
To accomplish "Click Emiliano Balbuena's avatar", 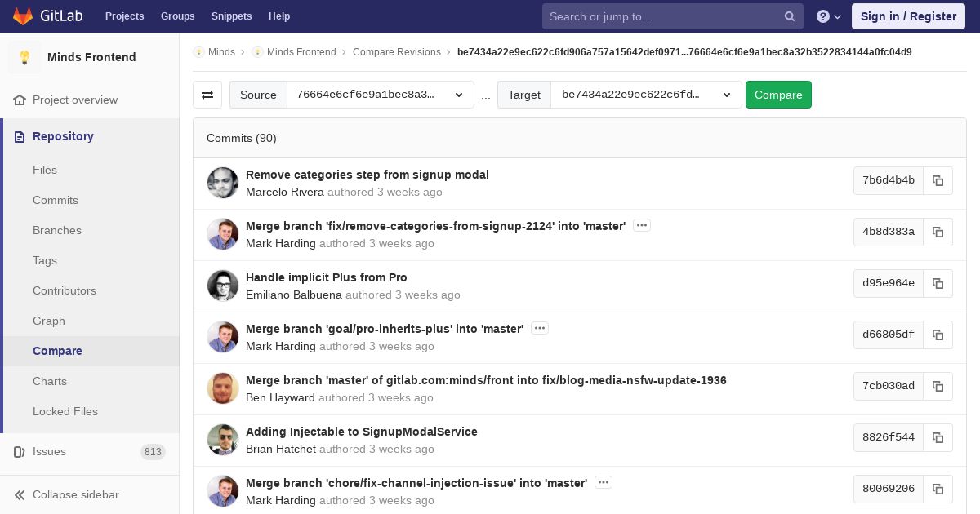I will click(223, 286).
